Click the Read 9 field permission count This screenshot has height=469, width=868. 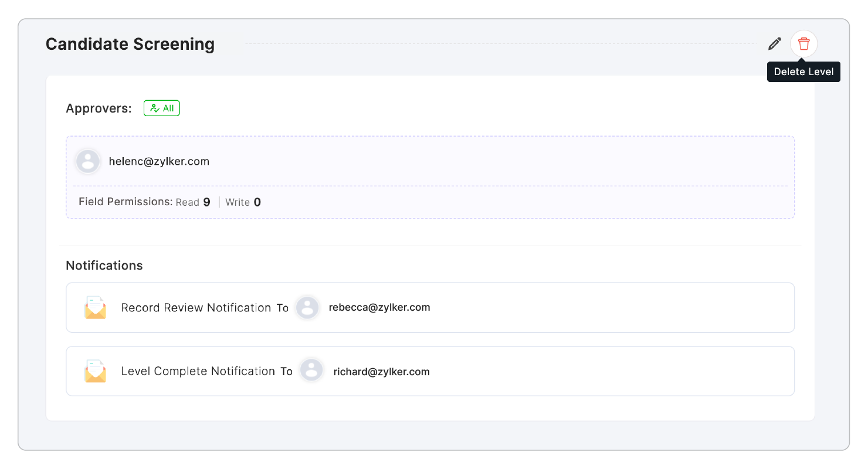click(x=193, y=202)
